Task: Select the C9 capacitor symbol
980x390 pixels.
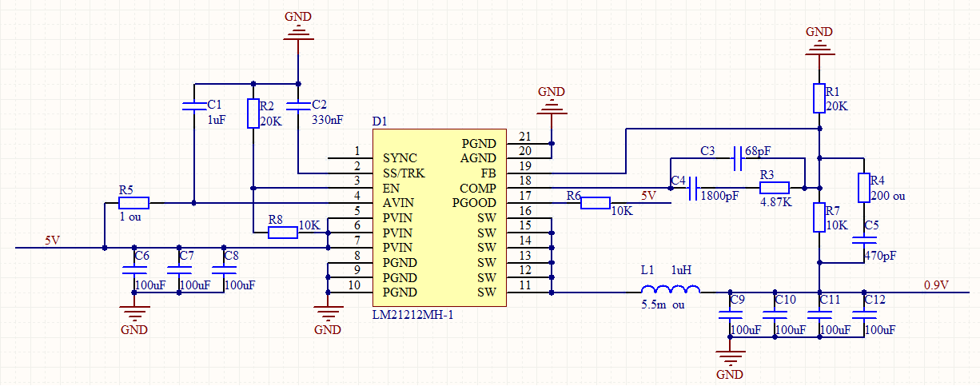Action: click(x=728, y=315)
